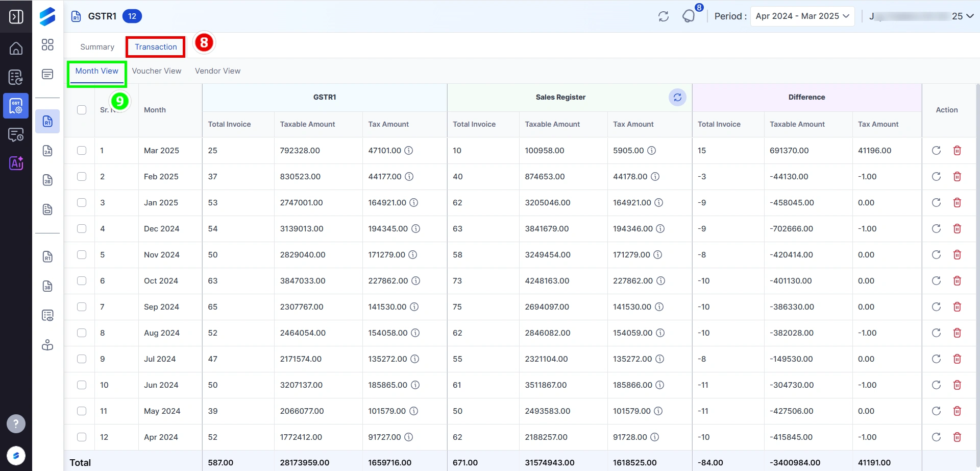Click the Action column header
Screen dimensions: 980x471
click(x=947, y=110)
